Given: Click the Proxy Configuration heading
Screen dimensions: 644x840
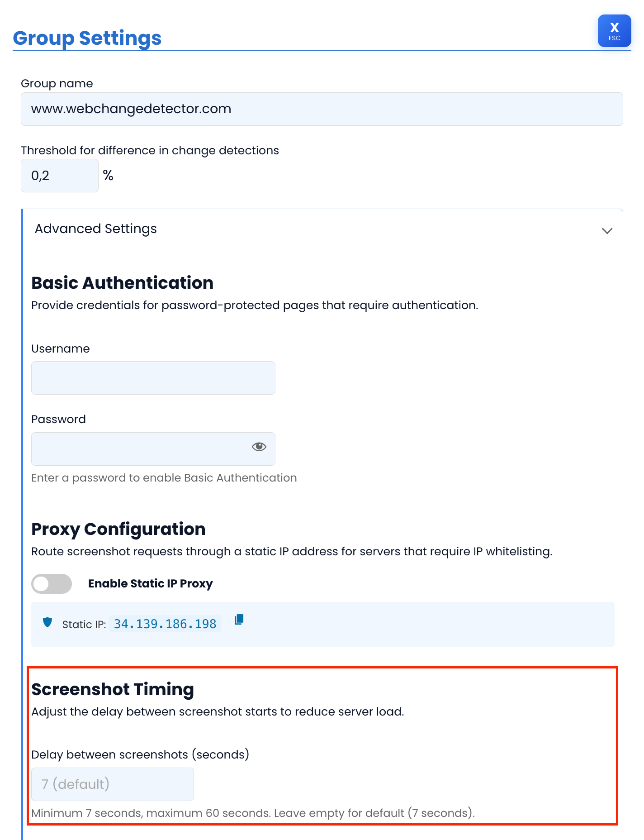Looking at the screenshot, I should (x=118, y=529).
